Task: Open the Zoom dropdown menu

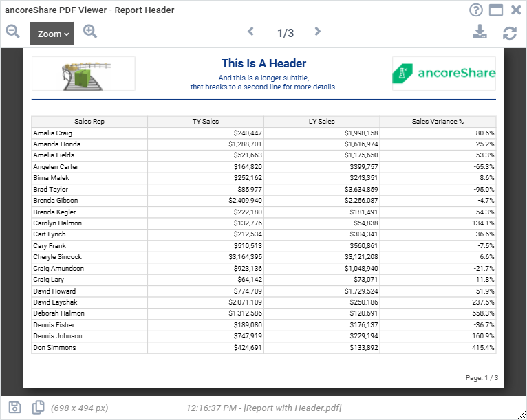Action: [x=52, y=34]
